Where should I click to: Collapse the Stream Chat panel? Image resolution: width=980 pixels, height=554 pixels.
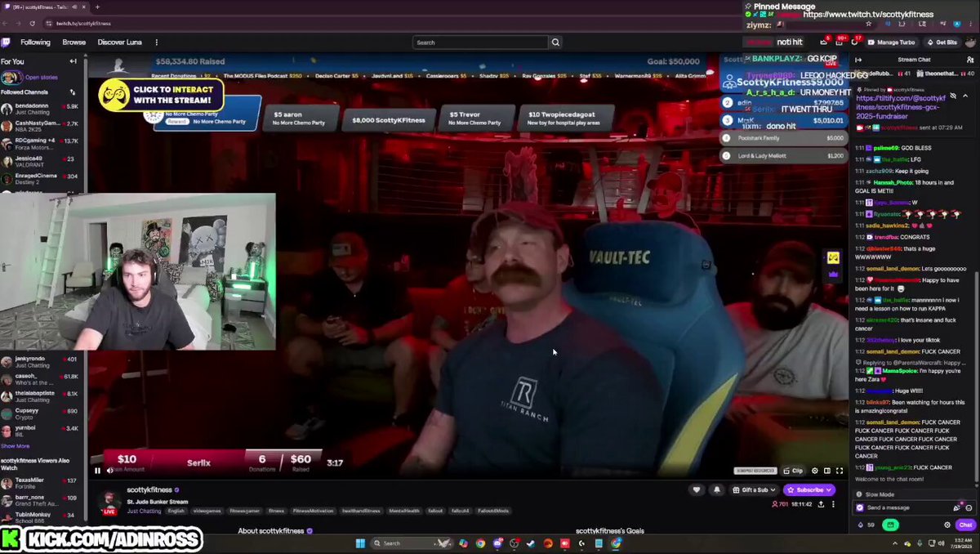pos(858,60)
